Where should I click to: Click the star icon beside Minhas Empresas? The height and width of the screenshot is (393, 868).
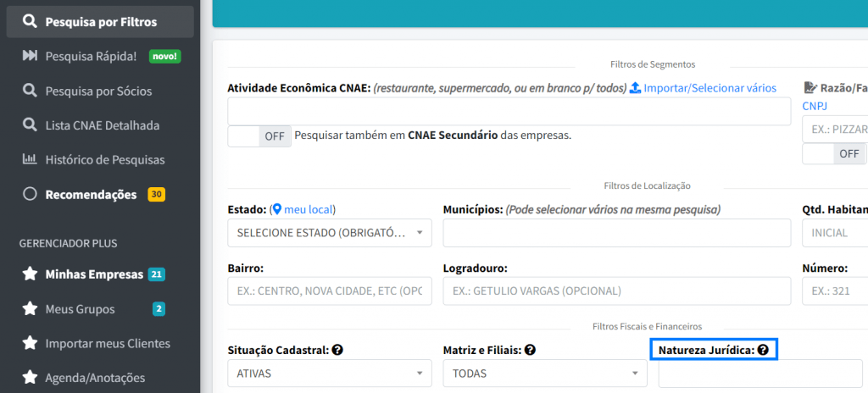click(x=30, y=274)
